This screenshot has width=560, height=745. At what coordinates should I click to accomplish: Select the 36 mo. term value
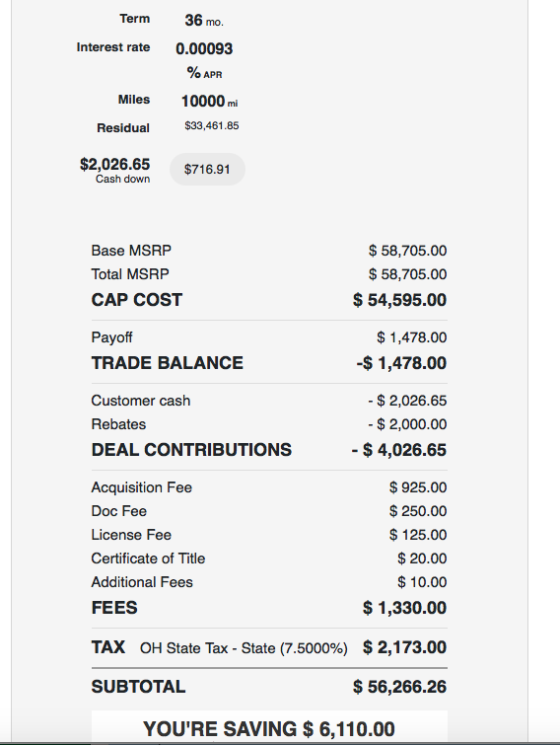click(x=204, y=20)
